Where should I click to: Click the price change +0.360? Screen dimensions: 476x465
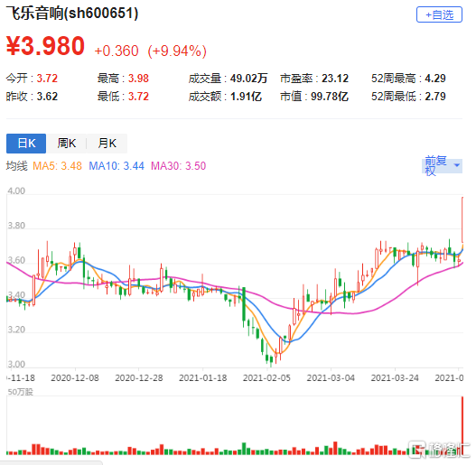tap(117, 51)
